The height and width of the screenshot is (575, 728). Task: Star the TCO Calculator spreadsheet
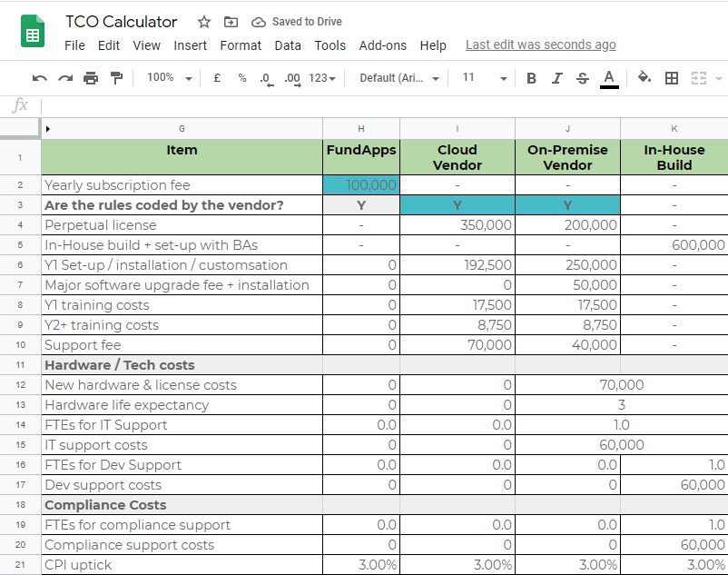(203, 21)
